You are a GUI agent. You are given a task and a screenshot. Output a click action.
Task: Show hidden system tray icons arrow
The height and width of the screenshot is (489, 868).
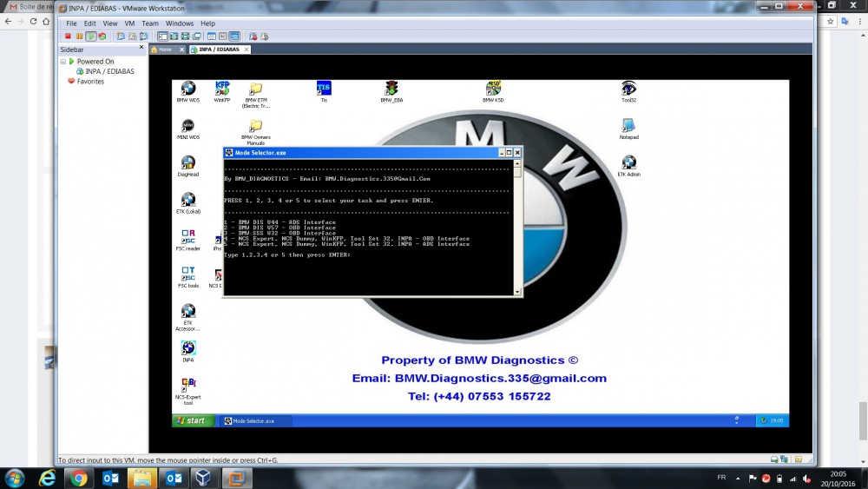[x=737, y=478]
